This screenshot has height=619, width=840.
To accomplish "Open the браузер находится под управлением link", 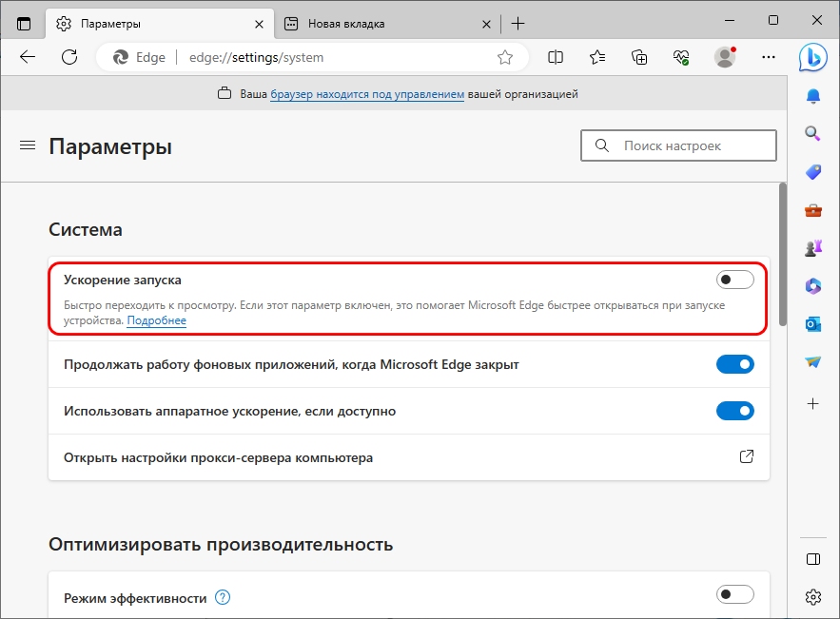I will tap(367, 94).
